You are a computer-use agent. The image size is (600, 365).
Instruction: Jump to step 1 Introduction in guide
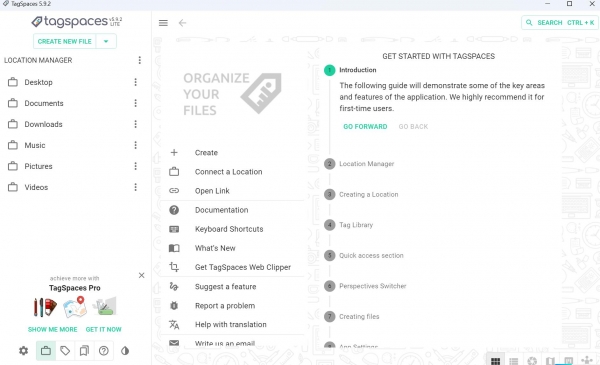350,70
